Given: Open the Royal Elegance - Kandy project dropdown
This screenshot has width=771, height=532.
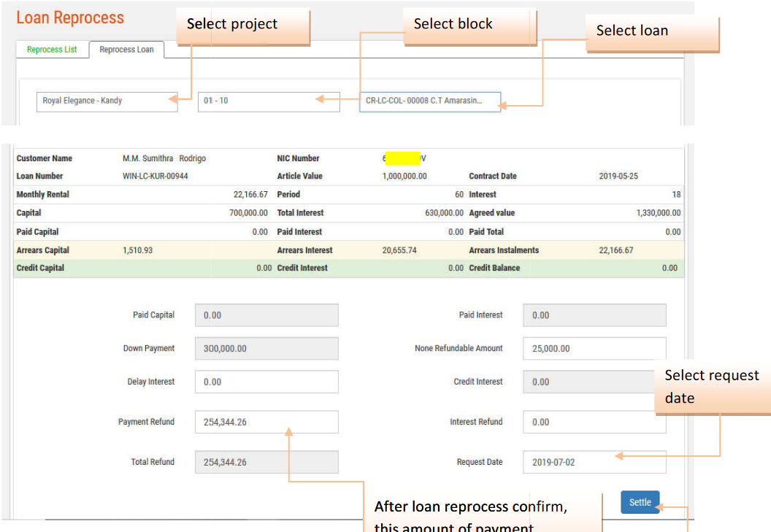Looking at the screenshot, I should coord(107,101).
